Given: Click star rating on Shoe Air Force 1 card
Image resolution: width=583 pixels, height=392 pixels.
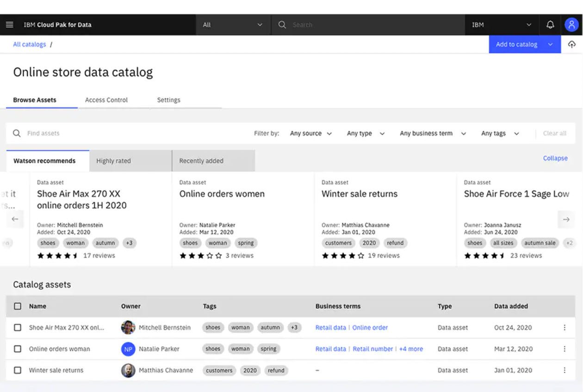Looking at the screenshot, I should pyautogui.click(x=485, y=256).
